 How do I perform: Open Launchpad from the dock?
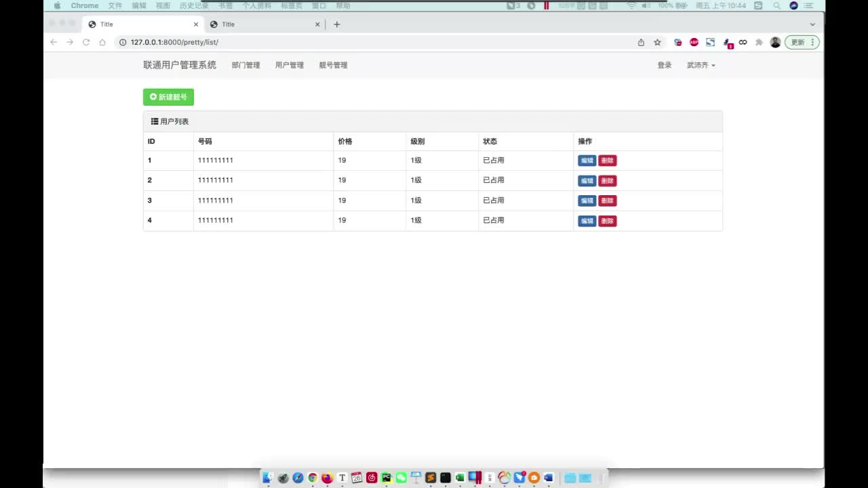pyautogui.click(x=283, y=478)
